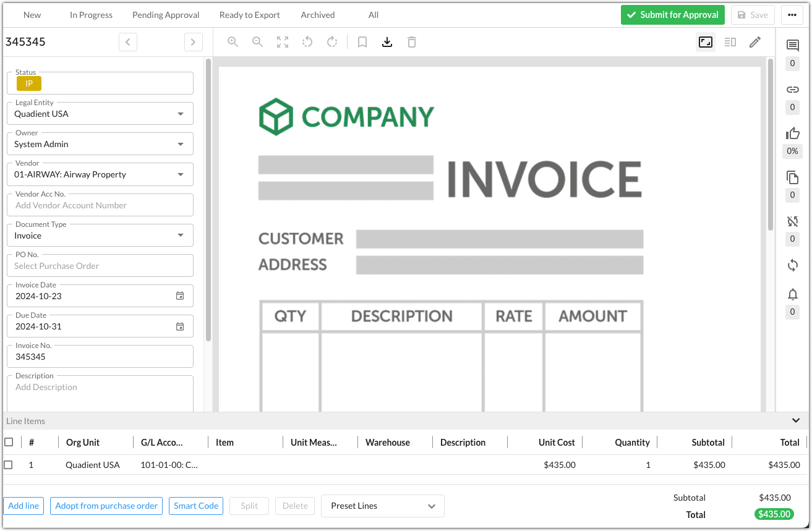Open Document Type dropdown

click(100, 236)
